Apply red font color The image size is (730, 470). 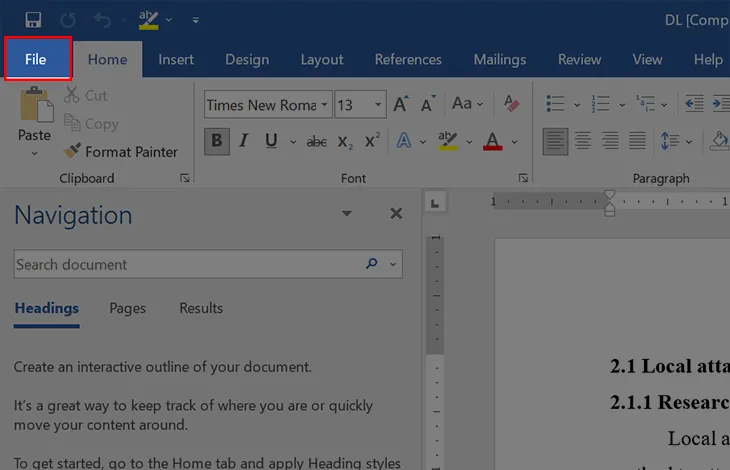click(493, 141)
